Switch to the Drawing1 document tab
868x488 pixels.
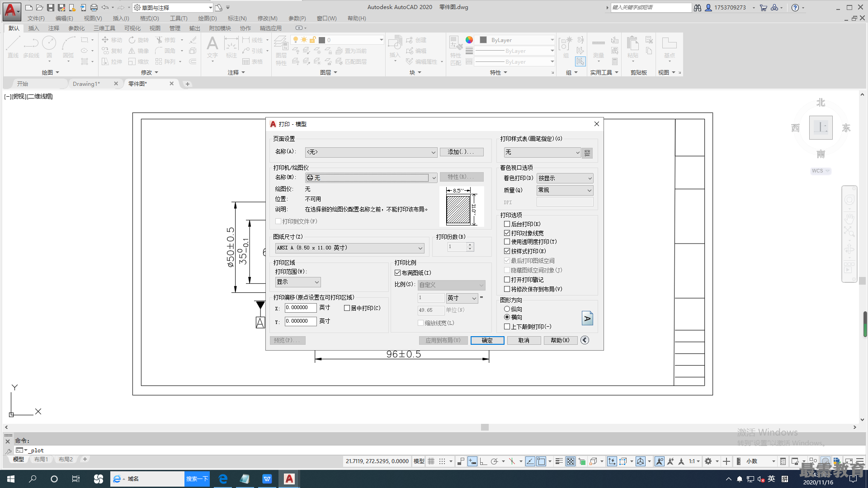(x=86, y=84)
